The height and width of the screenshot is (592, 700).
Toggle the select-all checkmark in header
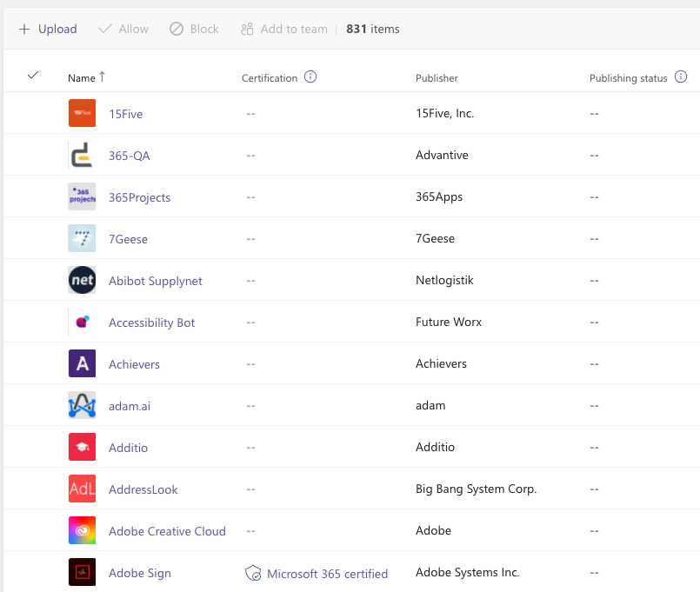[x=33, y=76]
